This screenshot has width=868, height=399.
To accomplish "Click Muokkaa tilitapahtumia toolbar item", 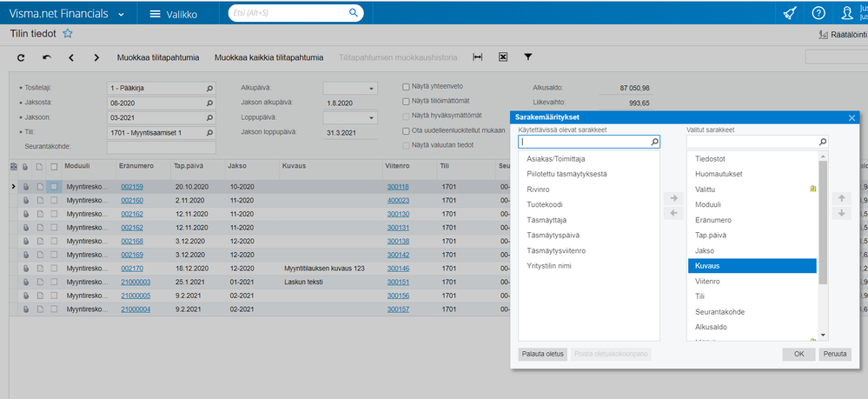I will tap(160, 57).
